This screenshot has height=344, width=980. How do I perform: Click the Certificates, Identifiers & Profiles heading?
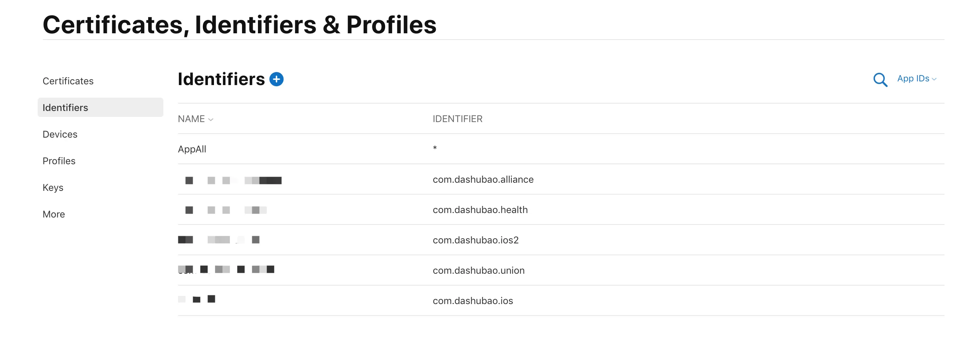[239, 25]
